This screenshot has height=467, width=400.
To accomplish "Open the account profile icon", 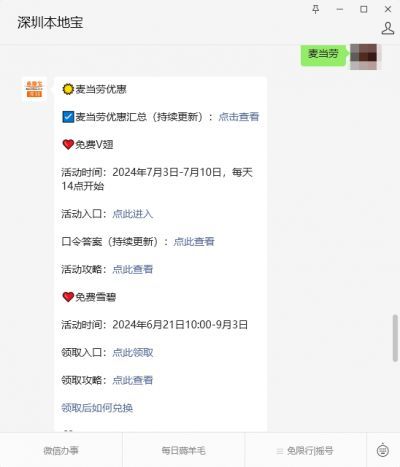I will pyautogui.click(x=388, y=29).
